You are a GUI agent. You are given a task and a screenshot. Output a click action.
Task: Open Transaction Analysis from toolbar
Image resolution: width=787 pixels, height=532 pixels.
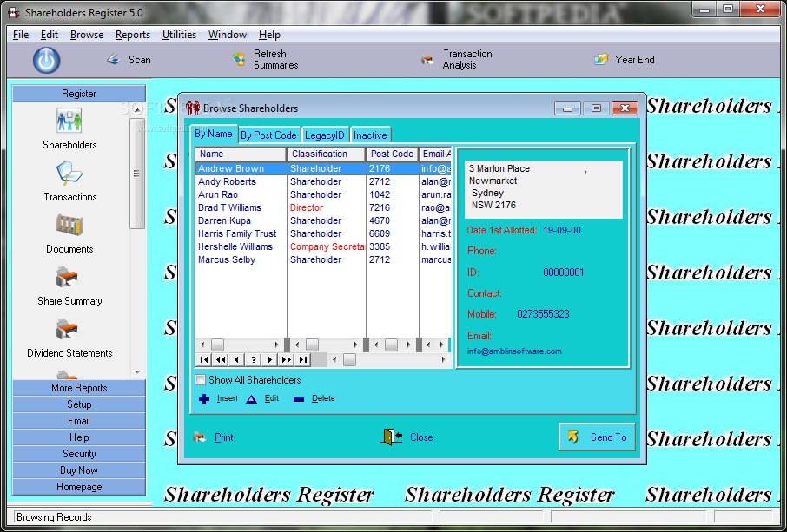click(427, 60)
